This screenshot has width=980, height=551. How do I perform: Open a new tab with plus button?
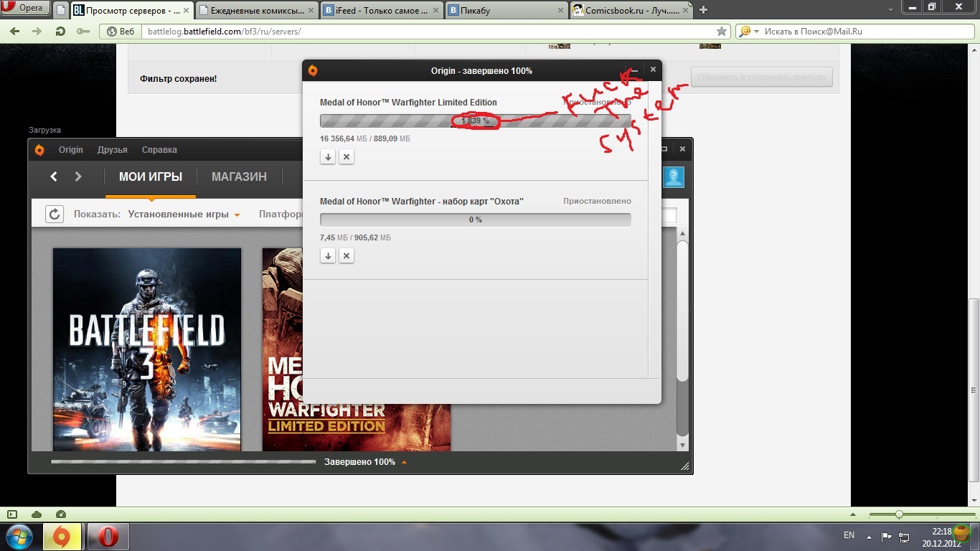tap(703, 10)
